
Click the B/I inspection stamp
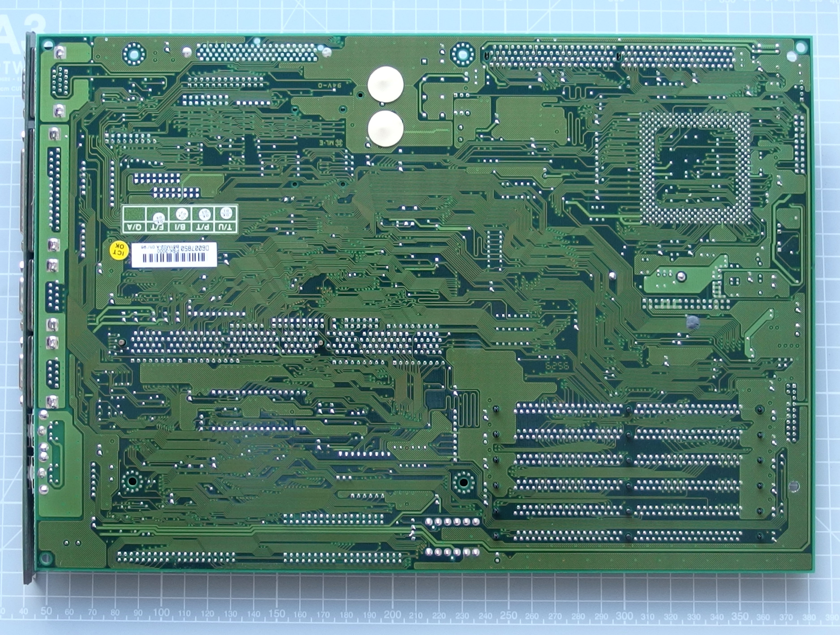point(182,214)
